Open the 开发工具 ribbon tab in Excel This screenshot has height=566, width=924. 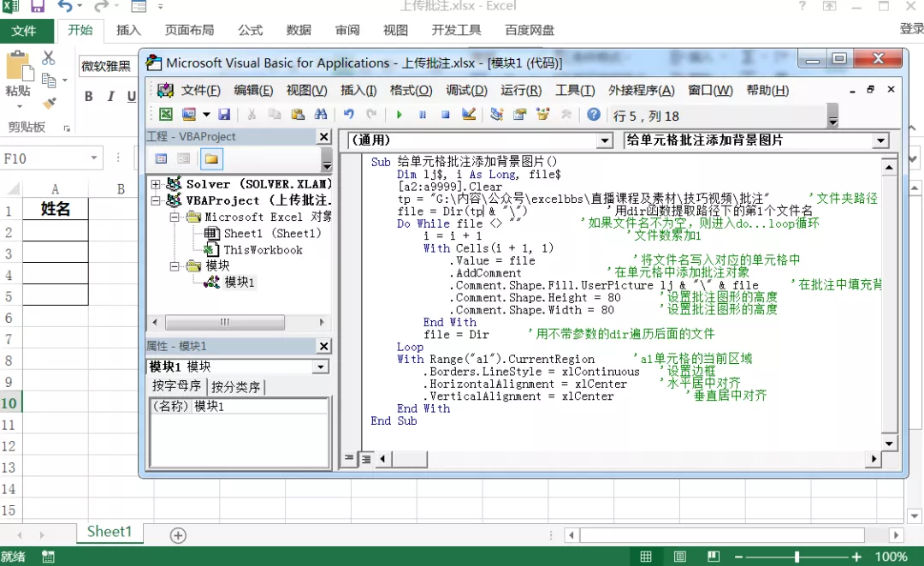click(456, 30)
